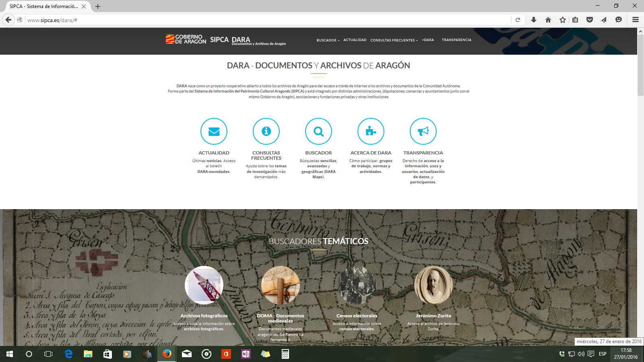Open the Censos electorales title link

(357, 316)
